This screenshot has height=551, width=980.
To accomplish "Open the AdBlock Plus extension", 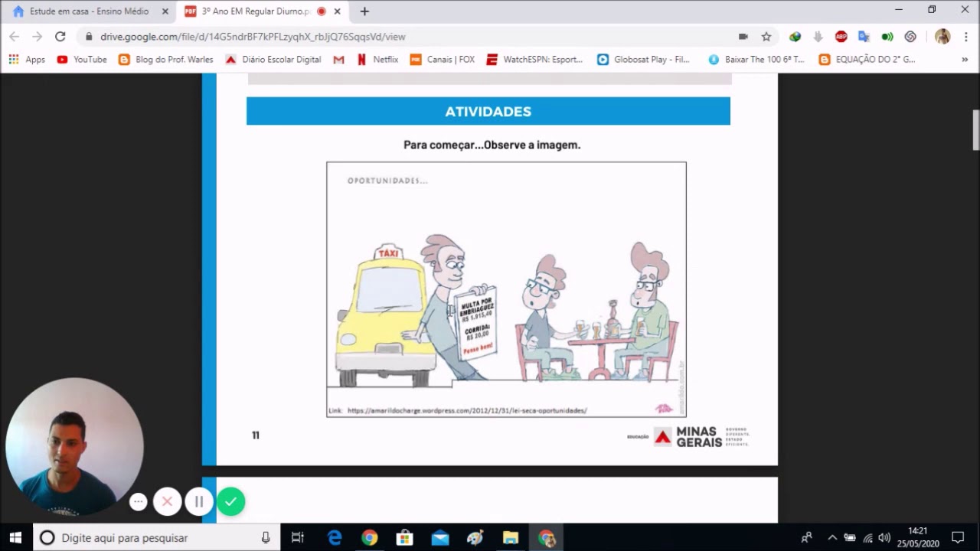I will click(841, 37).
